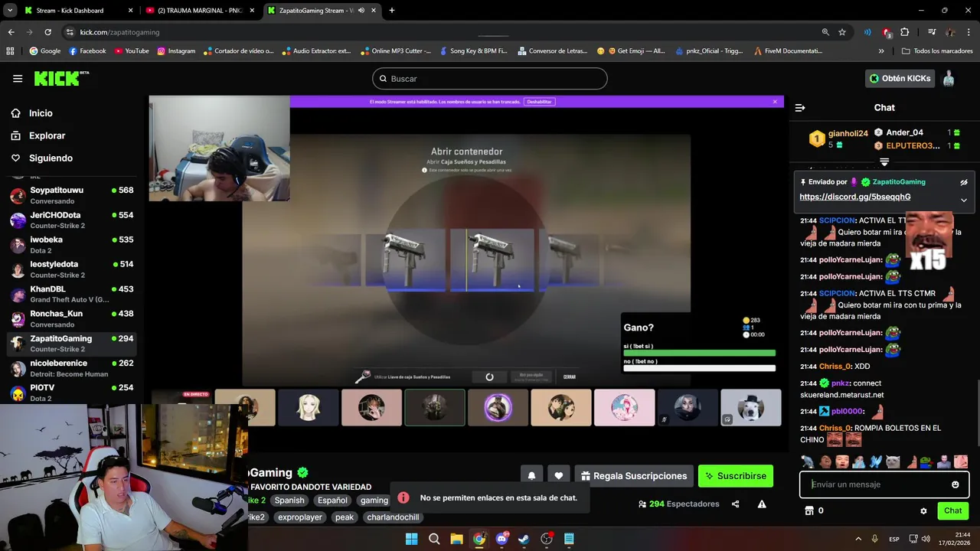Go back in browser
Image resolution: width=980 pixels, height=551 pixels.
click(11, 32)
